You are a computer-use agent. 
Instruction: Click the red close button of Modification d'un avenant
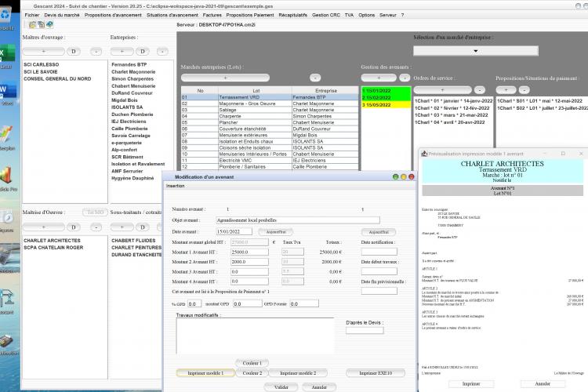click(411, 176)
